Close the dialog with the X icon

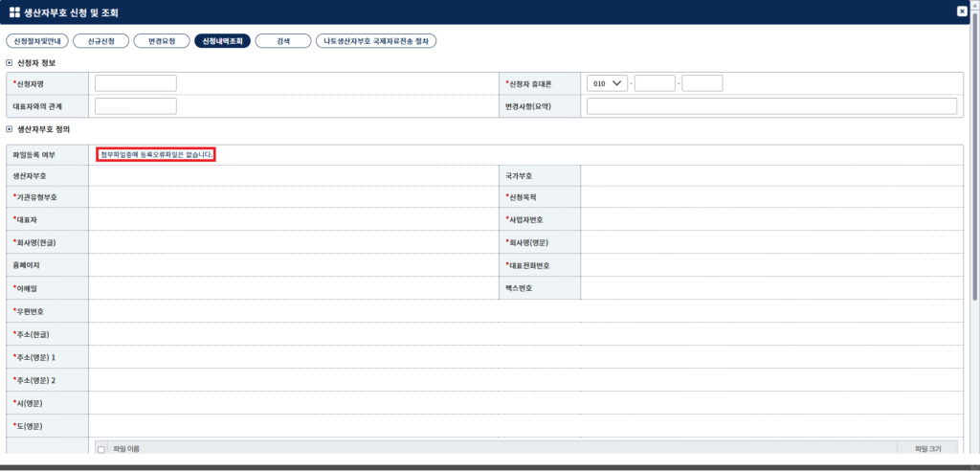962,11
